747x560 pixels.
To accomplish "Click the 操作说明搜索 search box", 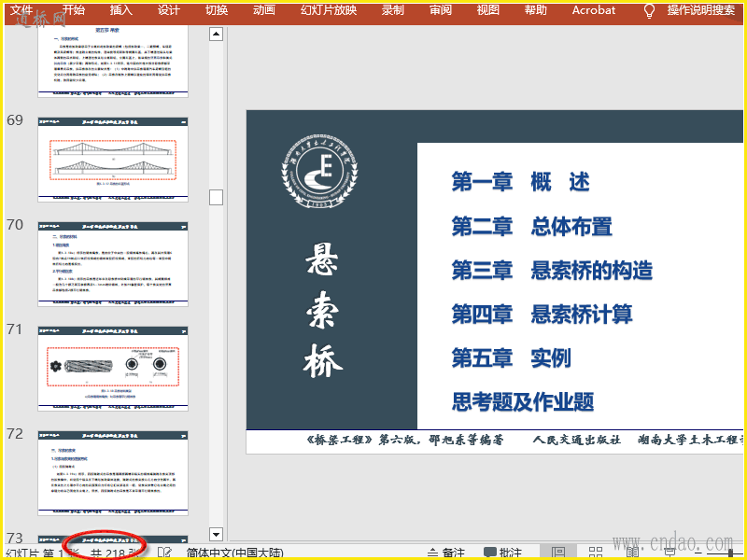I will pyautogui.click(x=701, y=10).
